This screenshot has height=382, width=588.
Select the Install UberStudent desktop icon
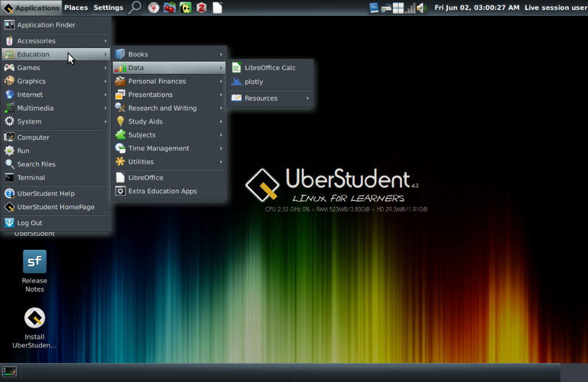(35, 328)
